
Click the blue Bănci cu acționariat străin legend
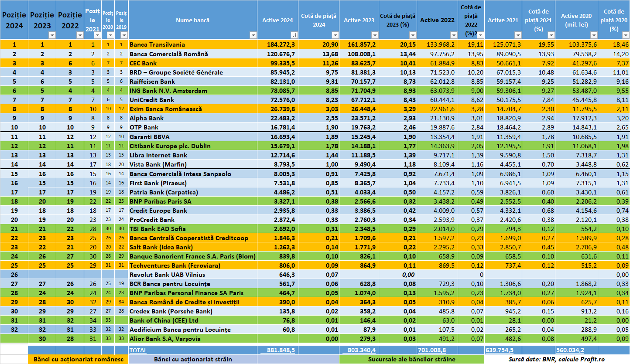tap(192, 359)
